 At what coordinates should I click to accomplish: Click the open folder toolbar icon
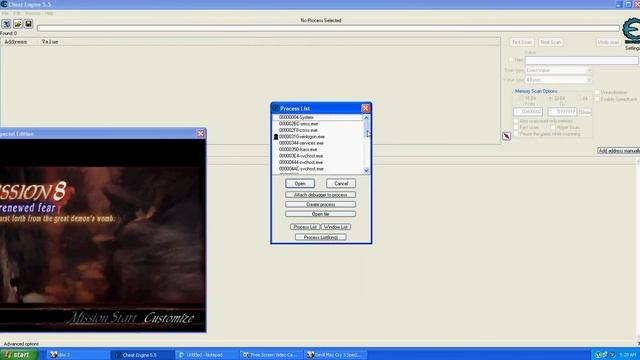pos(18,24)
